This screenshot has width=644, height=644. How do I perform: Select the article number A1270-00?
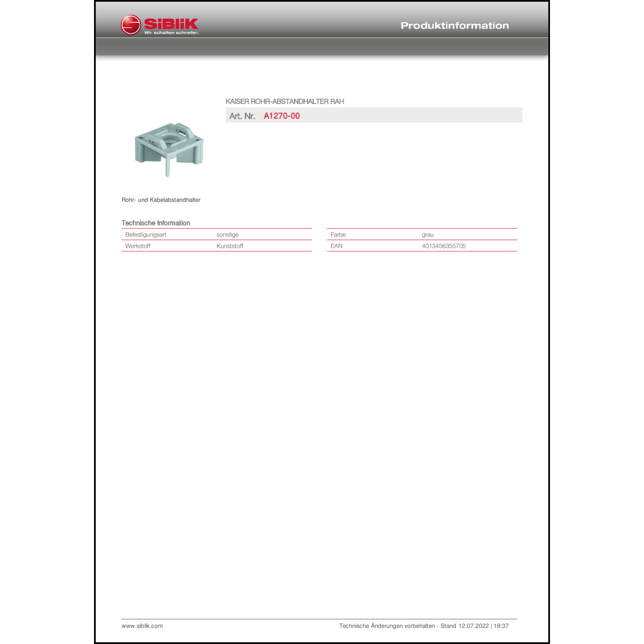(x=282, y=116)
